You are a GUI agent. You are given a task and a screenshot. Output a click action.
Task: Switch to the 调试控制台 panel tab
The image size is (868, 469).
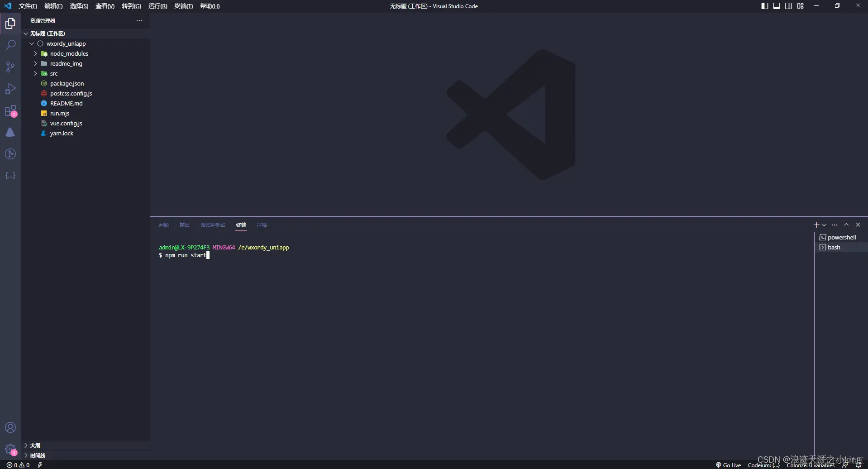pos(213,225)
